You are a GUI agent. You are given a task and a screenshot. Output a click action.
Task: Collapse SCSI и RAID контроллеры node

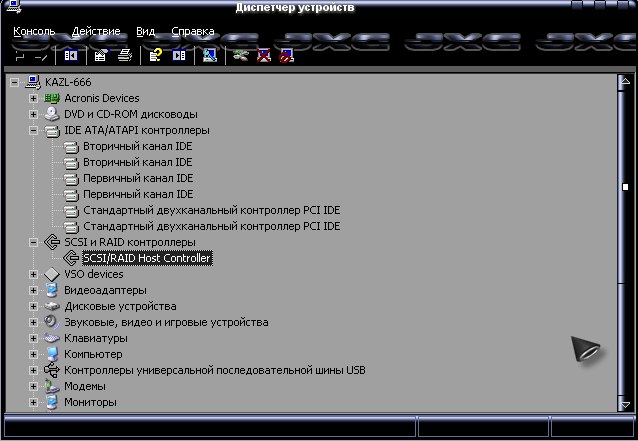[33, 242]
